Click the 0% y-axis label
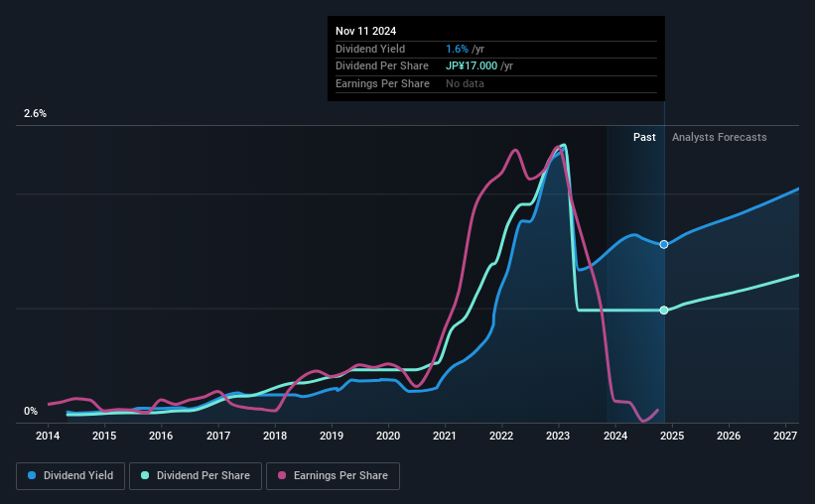The height and width of the screenshot is (504, 815). (31, 411)
